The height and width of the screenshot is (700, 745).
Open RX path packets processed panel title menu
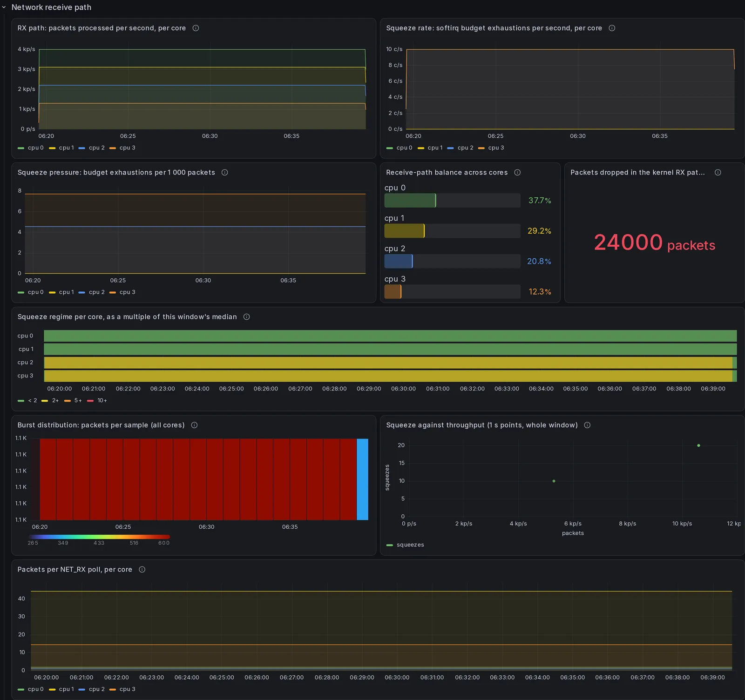click(102, 28)
